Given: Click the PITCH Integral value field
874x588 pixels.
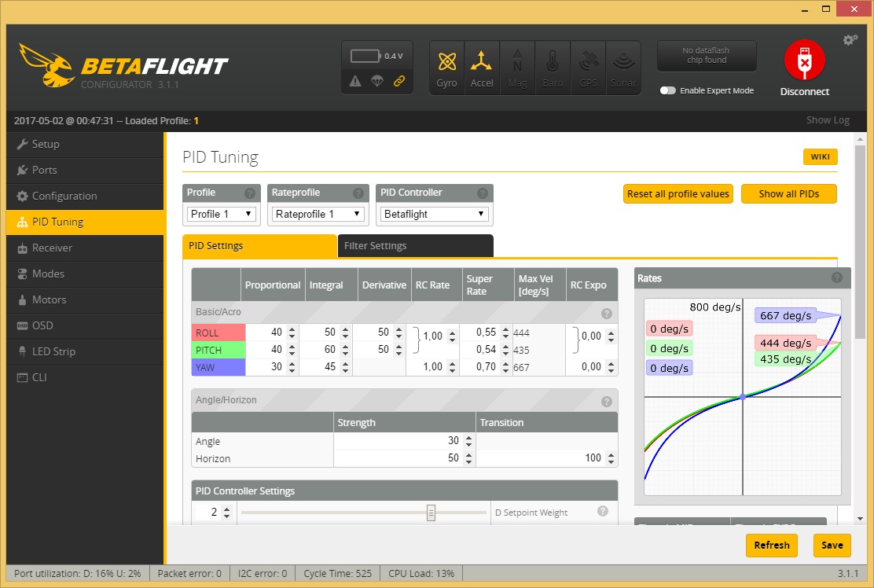Looking at the screenshot, I should 324,350.
